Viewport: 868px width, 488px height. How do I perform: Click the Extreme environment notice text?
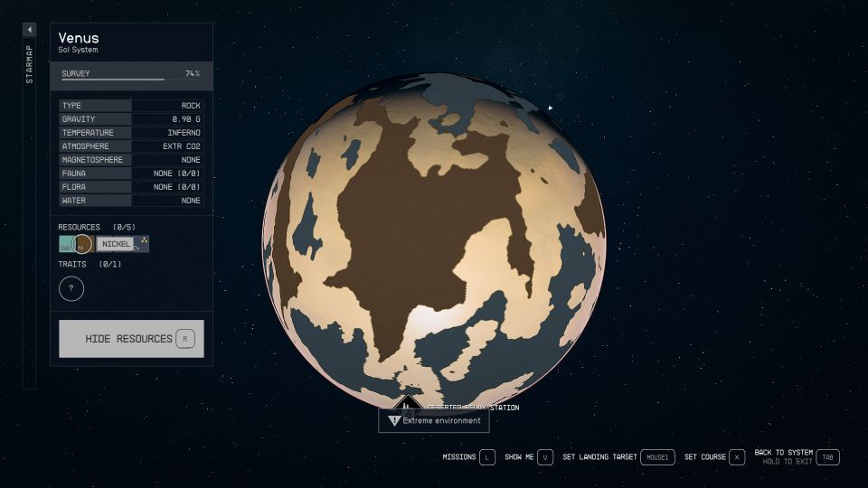(442, 421)
